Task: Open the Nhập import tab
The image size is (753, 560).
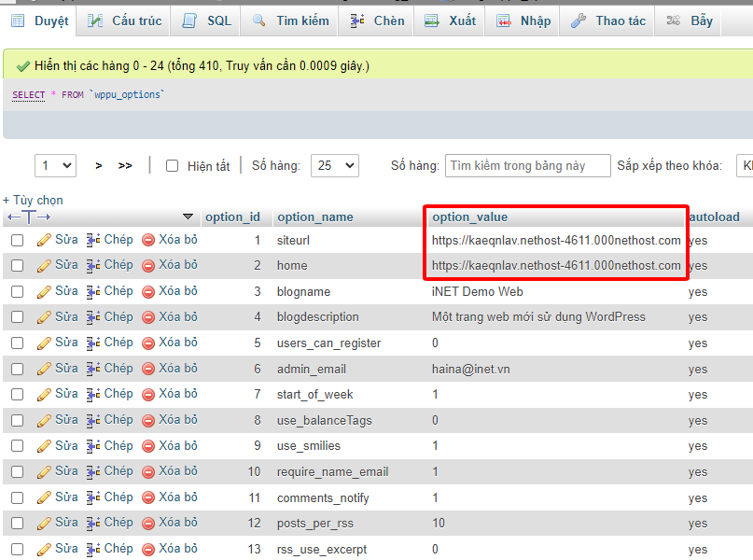Action: point(523,21)
